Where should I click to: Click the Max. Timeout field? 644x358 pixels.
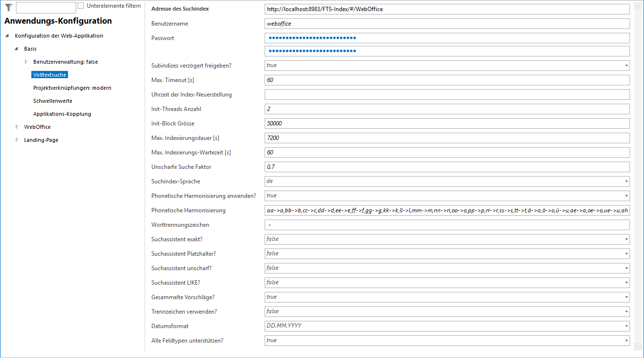pos(447,80)
